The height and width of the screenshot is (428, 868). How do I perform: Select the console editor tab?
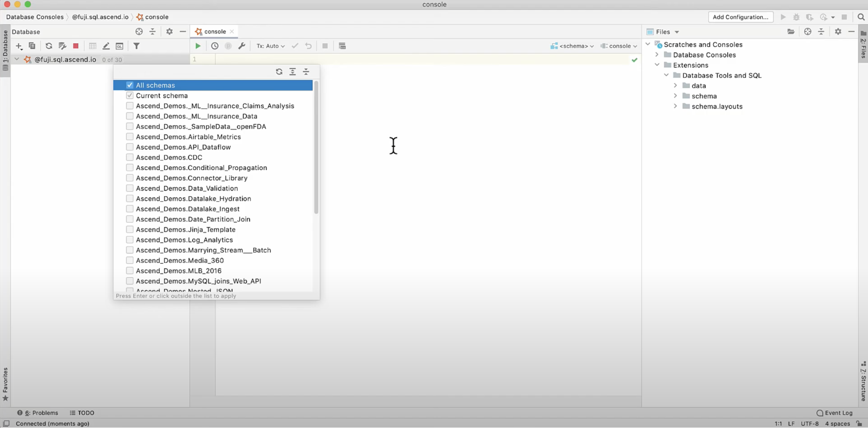click(x=215, y=32)
